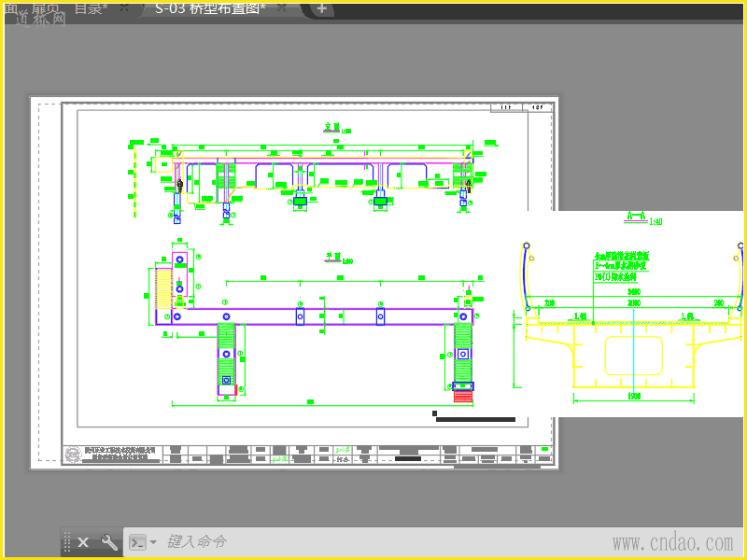Open a new drawing tab with plus
The height and width of the screenshot is (560, 747).
[322, 8]
